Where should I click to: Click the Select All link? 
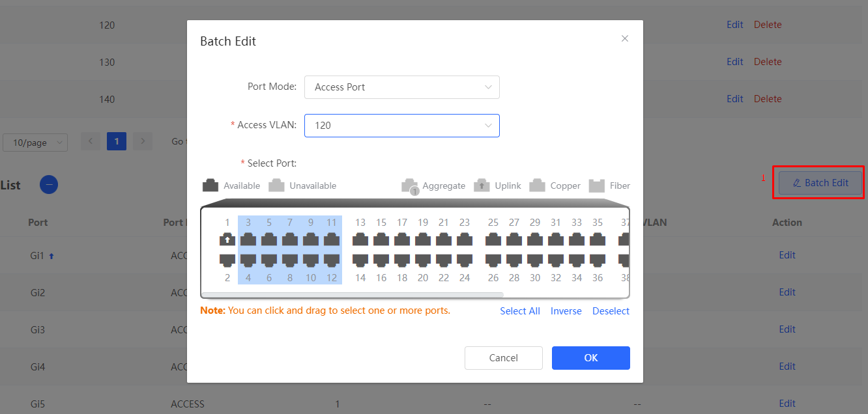pyautogui.click(x=519, y=311)
